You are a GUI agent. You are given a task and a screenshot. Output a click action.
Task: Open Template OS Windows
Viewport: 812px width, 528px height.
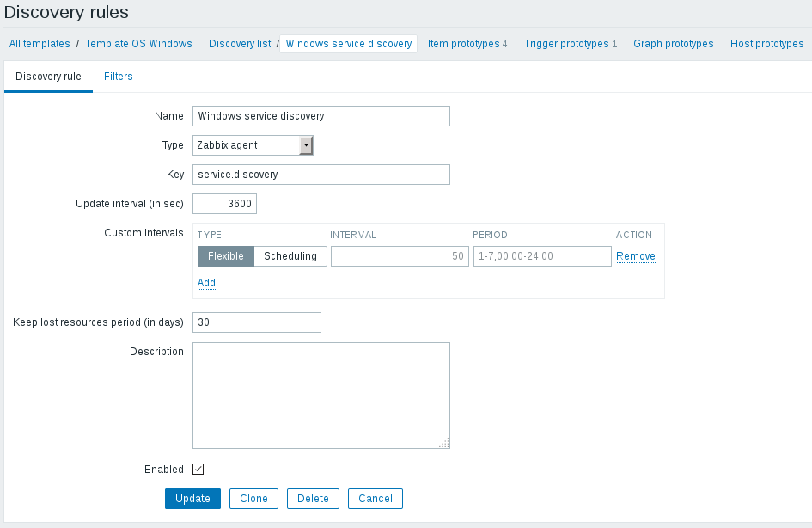pyautogui.click(x=138, y=43)
